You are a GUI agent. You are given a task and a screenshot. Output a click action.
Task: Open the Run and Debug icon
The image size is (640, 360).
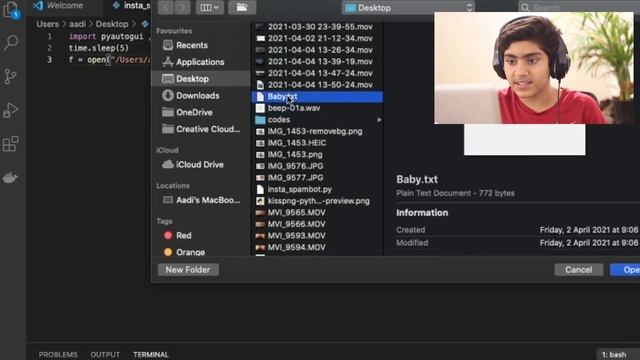tap(11, 110)
